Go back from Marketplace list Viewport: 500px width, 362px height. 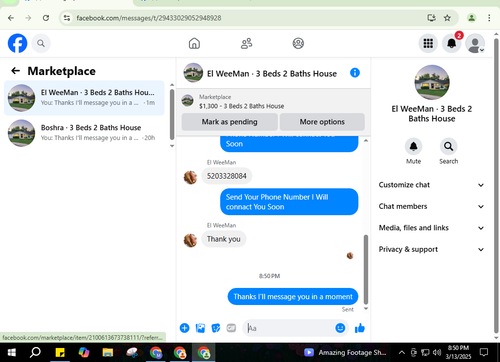(x=15, y=71)
